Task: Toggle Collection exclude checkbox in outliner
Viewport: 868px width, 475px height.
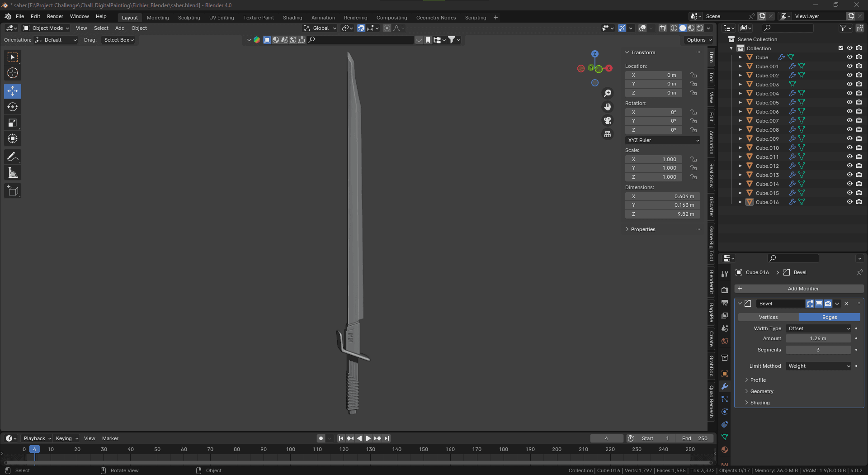Action: pyautogui.click(x=841, y=48)
